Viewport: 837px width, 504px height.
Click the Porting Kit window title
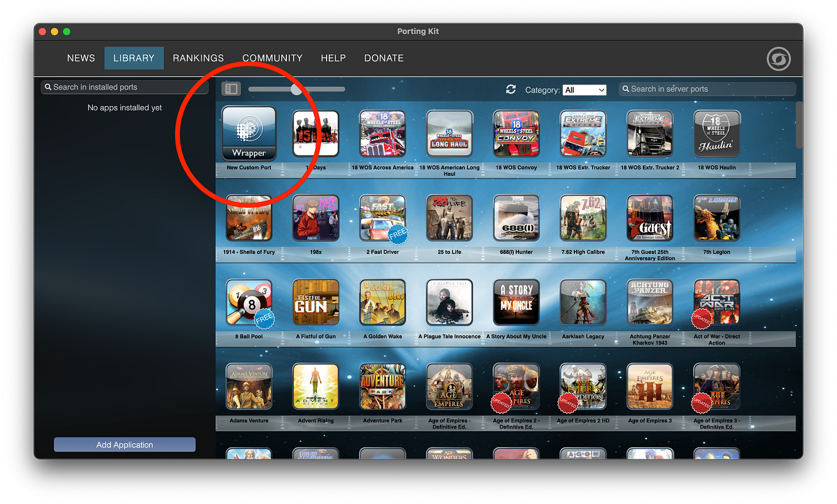(418, 32)
